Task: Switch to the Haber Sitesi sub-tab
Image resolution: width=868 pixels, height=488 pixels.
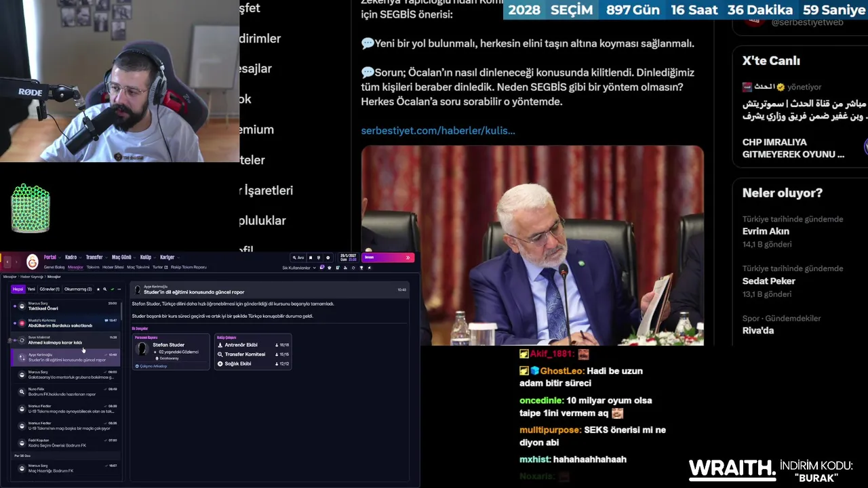Action: pyautogui.click(x=113, y=267)
